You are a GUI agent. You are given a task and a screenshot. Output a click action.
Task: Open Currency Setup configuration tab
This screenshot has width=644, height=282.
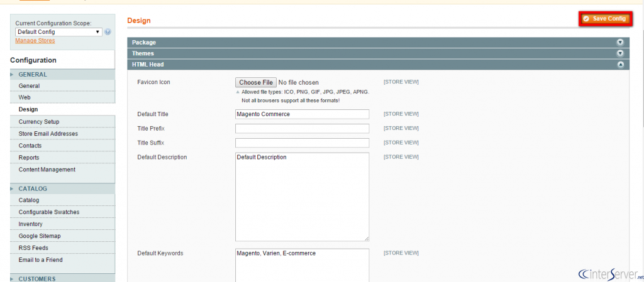click(x=62, y=122)
